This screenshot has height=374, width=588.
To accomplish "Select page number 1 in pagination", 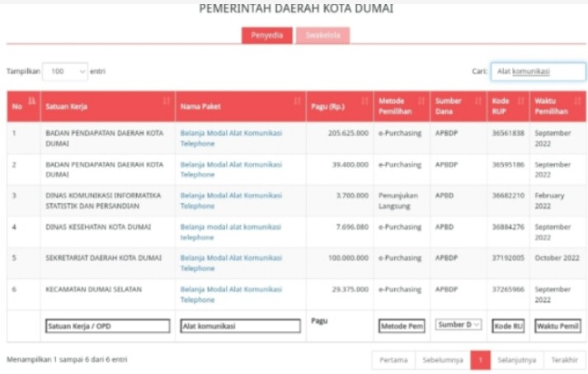I will 480,360.
